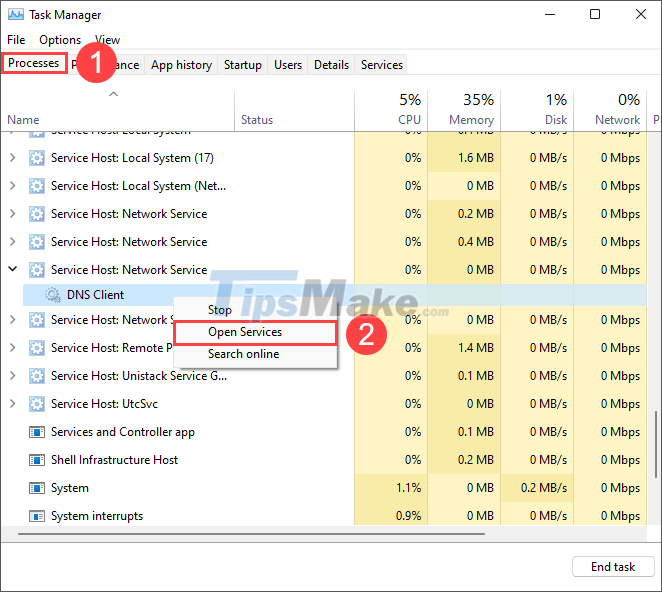
Task: Click the 1.1% CPU value for System
Action: click(408, 488)
